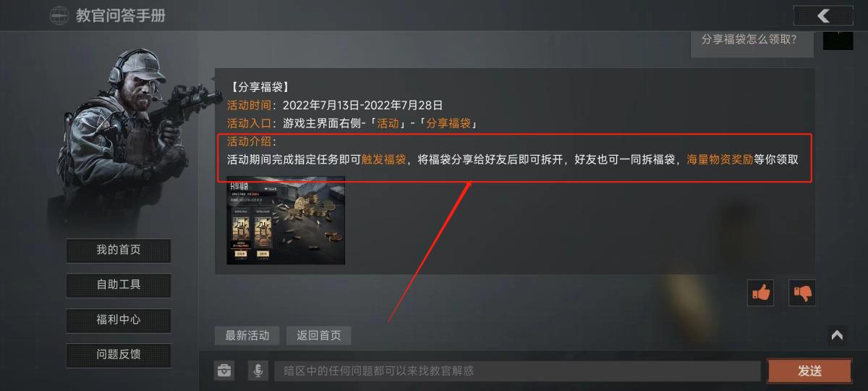Click the orange 触发福袋 link
The height and width of the screenshot is (391, 868).
click(384, 159)
